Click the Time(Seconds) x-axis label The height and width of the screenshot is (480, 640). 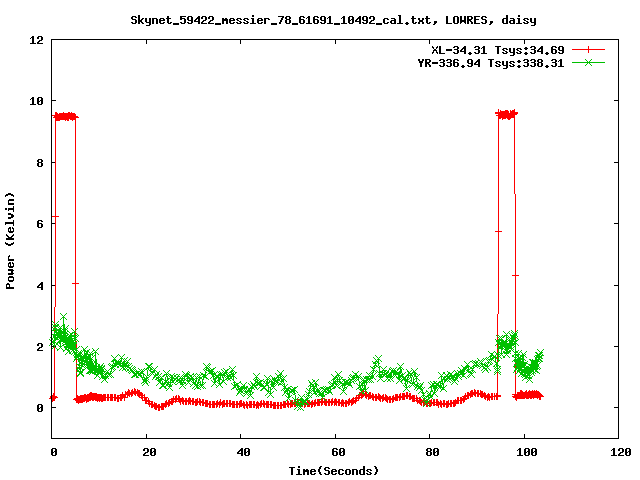tap(333, 471)
